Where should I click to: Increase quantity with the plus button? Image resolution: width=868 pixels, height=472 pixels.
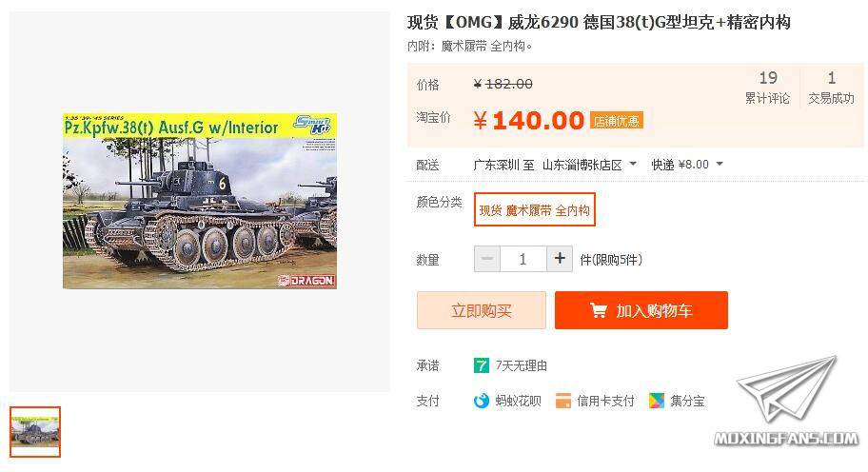[x=560, y=259]
